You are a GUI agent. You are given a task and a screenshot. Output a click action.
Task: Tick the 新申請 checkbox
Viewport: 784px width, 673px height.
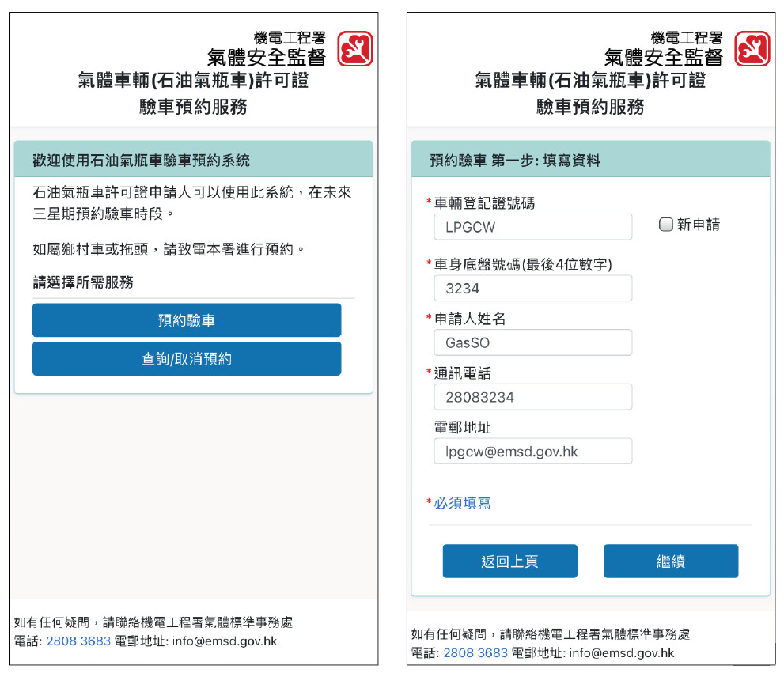665,225
